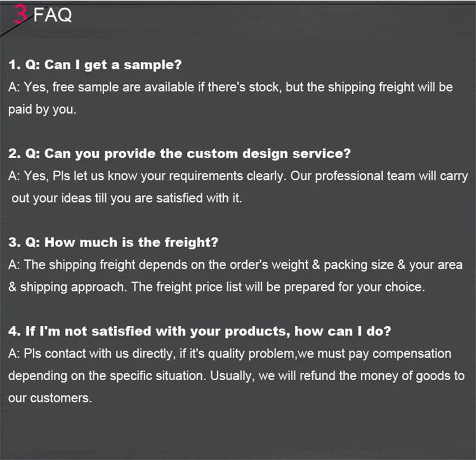Select question 1 about getting a sample
This screenshot has height=460, width=476.
(x=95, y=65)
